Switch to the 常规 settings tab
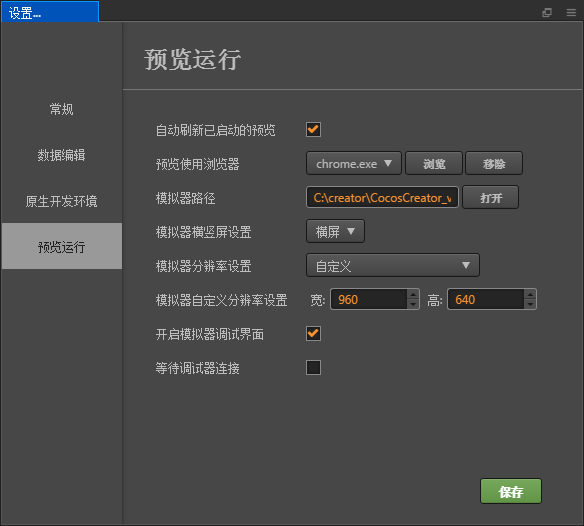The width and height of the screenshot is (584, 526). click(61, 110)
